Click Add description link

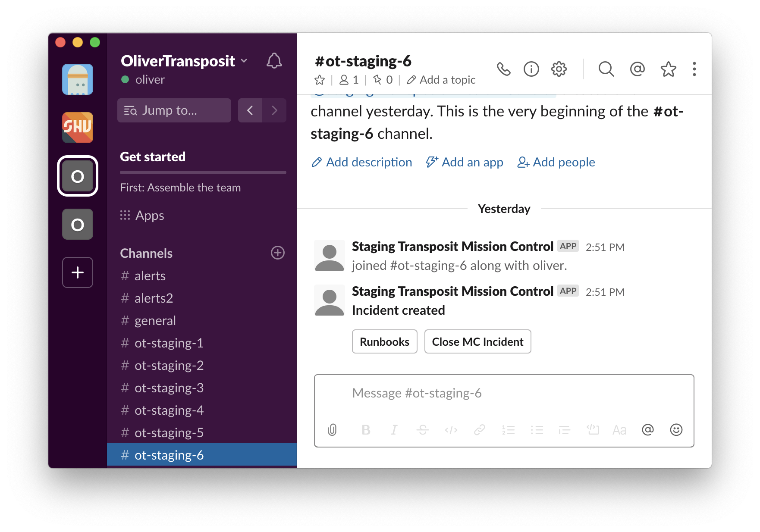pyautogui.click(x=361, y=162)
